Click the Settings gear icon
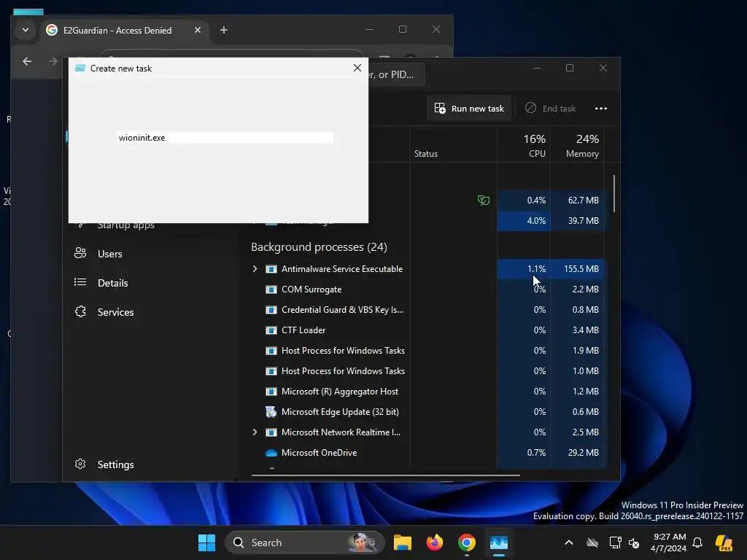This screenshot has height=560, width=747. point(80,464)
